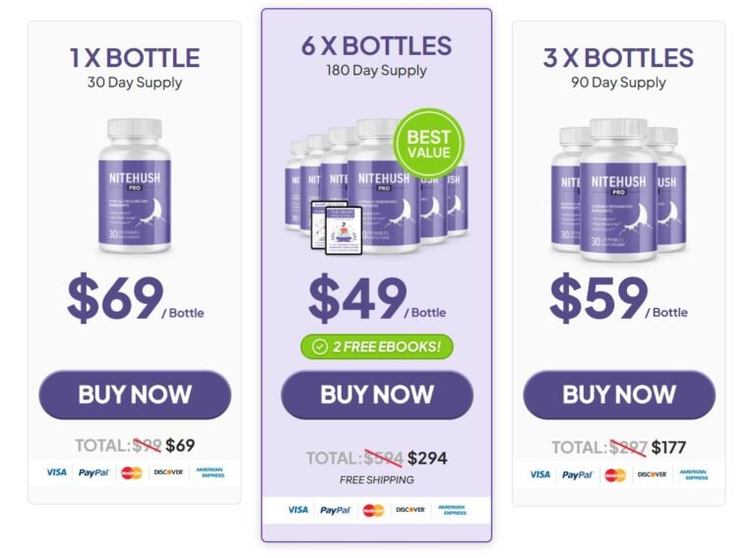Click American Express logo in 3 bottles card
756x558 pixels.
click(694, 474)
